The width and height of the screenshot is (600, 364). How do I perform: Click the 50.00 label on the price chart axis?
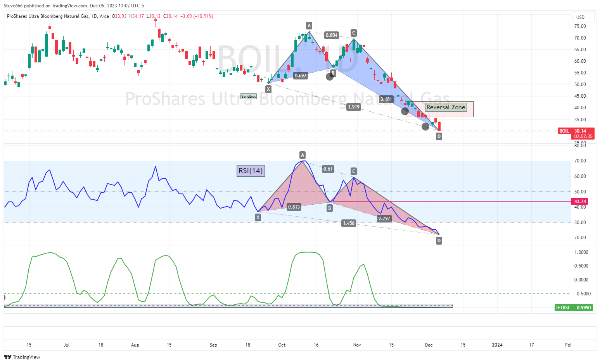click(580, 85)
